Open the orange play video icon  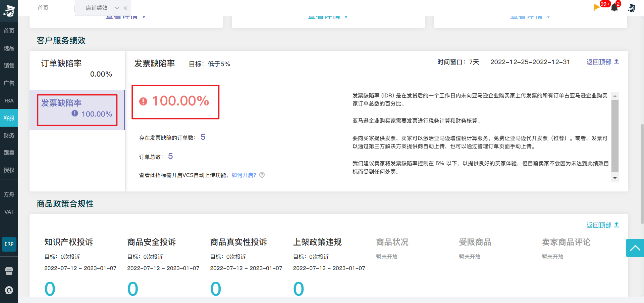pos(596,7)
